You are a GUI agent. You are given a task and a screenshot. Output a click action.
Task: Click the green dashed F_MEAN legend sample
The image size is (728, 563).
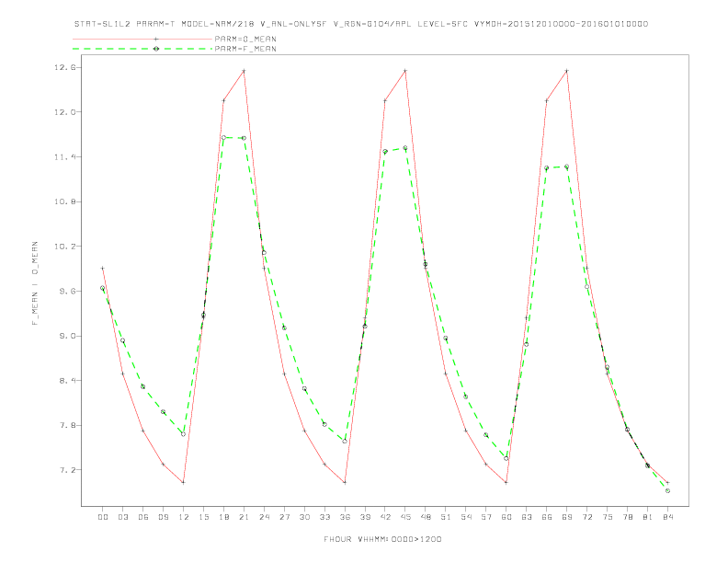click(x=142, y=49)
